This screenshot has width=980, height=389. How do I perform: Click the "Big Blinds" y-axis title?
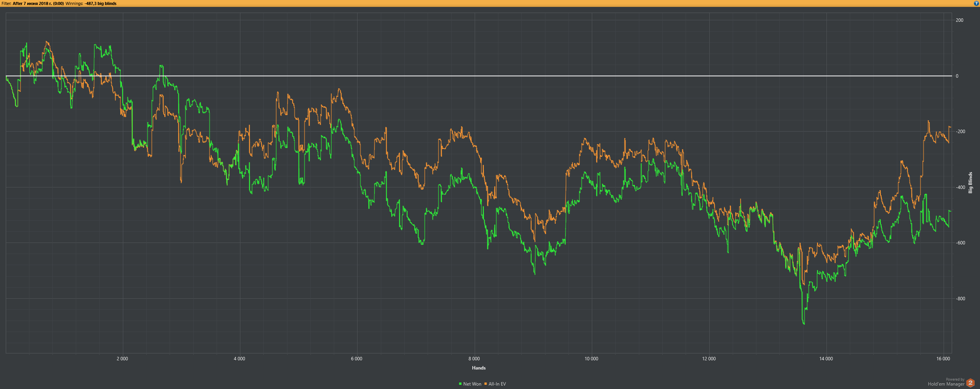click(x=970, y=182)
